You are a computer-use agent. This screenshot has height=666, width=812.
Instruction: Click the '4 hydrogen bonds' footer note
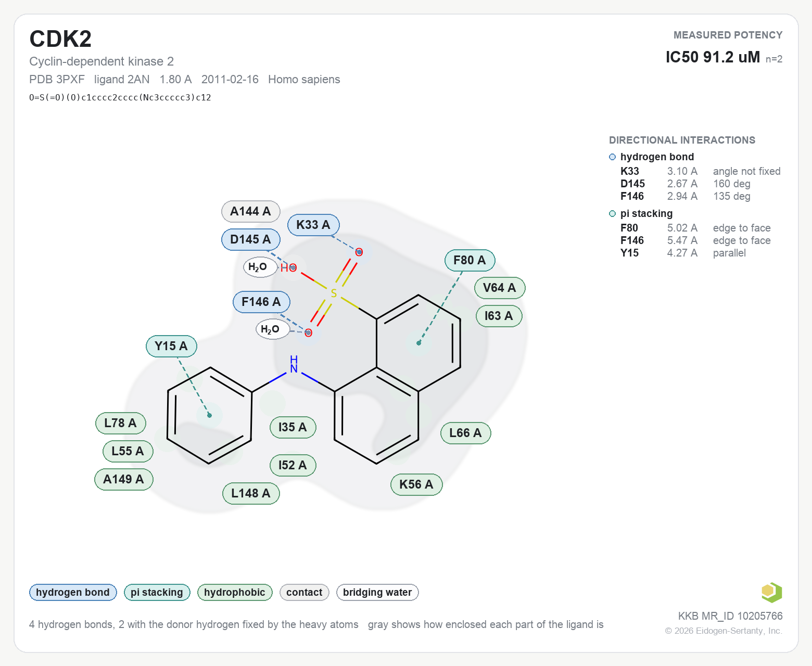[194, 624]
